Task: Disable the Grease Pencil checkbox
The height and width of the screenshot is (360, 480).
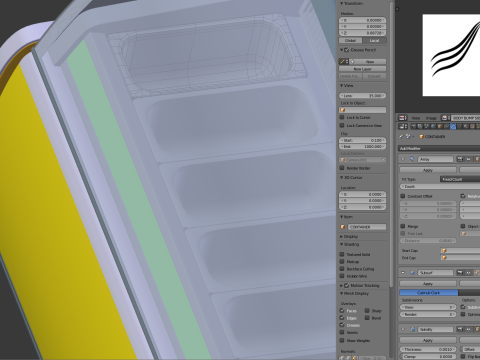Action: 347,50
